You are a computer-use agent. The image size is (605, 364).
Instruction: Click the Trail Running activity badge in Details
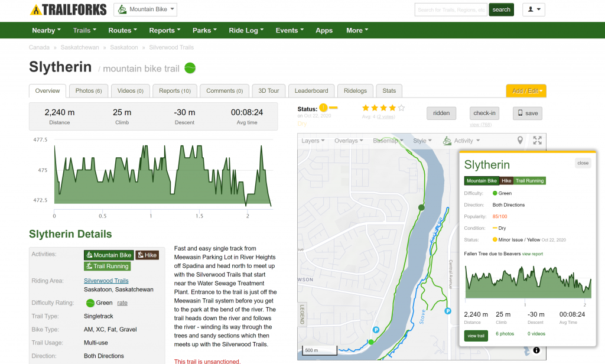point(108,266)
